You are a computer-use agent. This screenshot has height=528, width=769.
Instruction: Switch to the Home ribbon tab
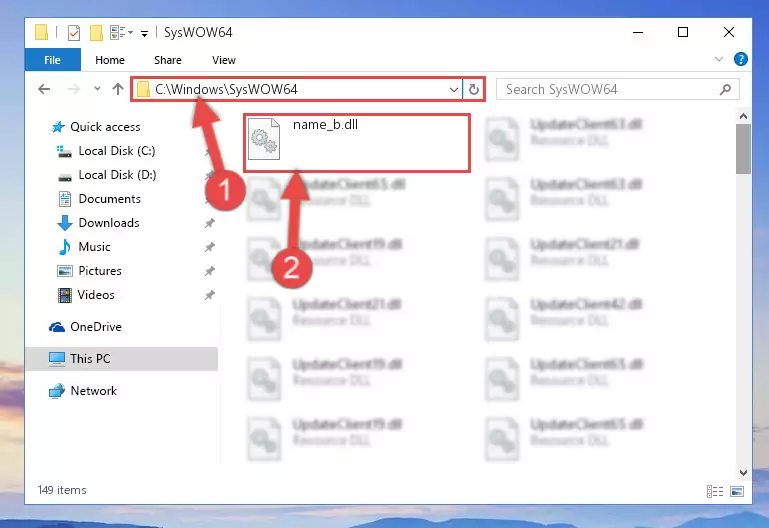(110, 60)
